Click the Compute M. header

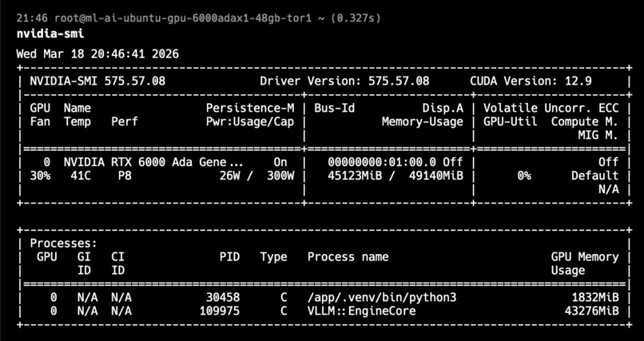pos(585,122)
